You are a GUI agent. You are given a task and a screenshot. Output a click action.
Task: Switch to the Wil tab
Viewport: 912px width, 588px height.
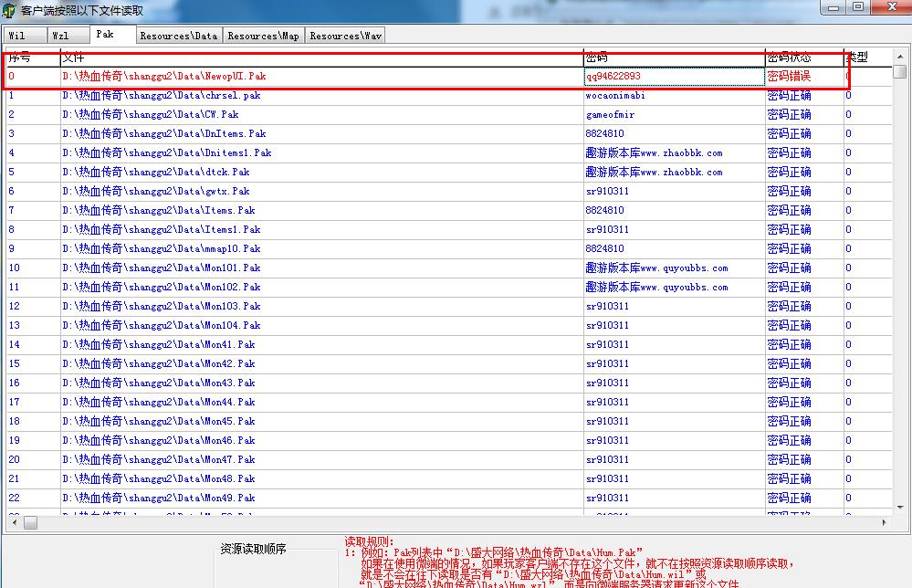coord(17,36)
